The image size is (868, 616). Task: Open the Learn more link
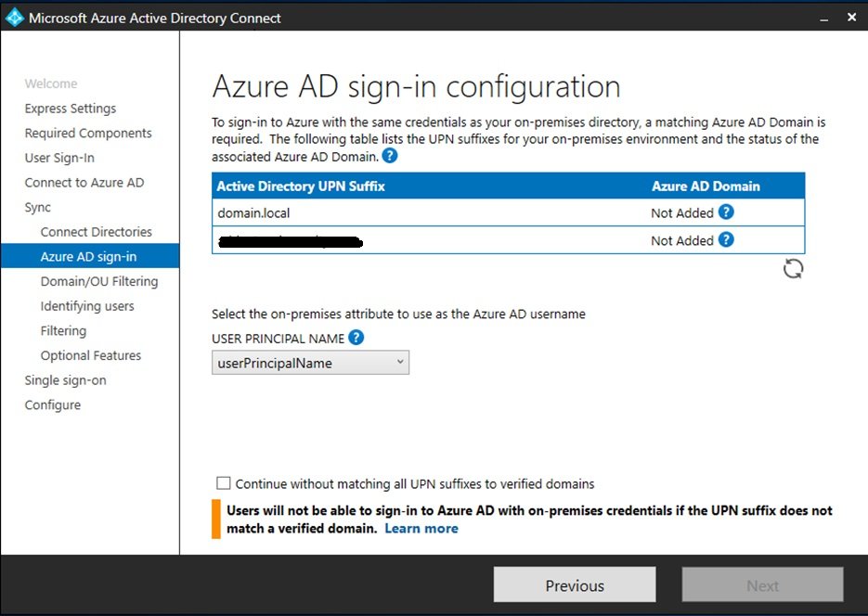click(x=421, y=529)
